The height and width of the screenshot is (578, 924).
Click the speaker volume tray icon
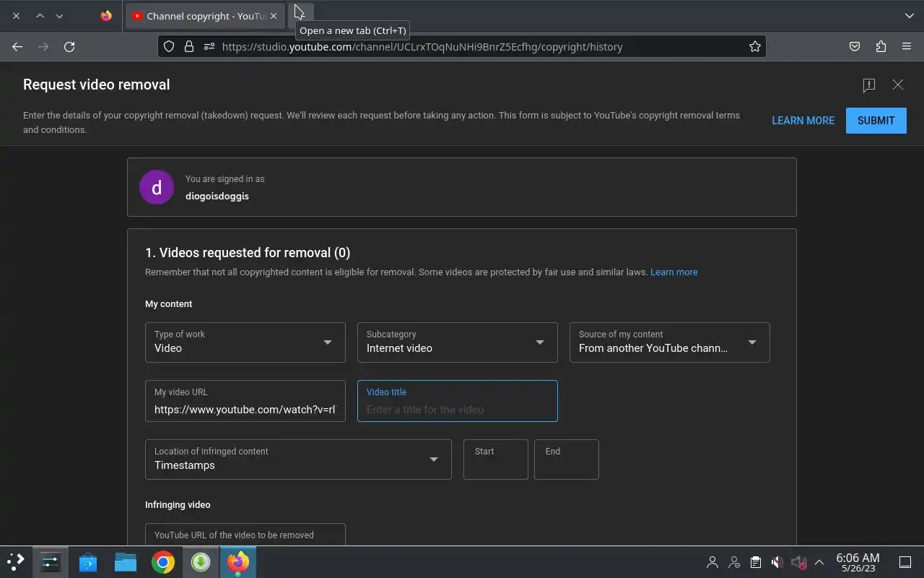(x=777, y=562)
